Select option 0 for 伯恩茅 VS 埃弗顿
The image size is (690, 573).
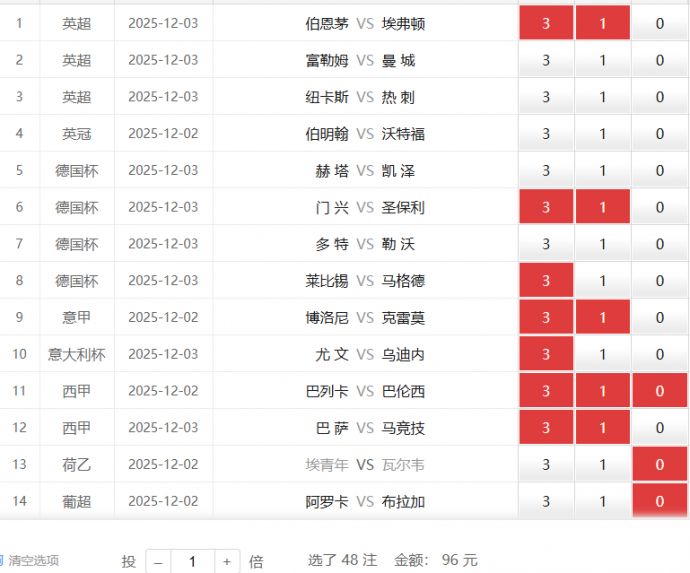(659, 23)
